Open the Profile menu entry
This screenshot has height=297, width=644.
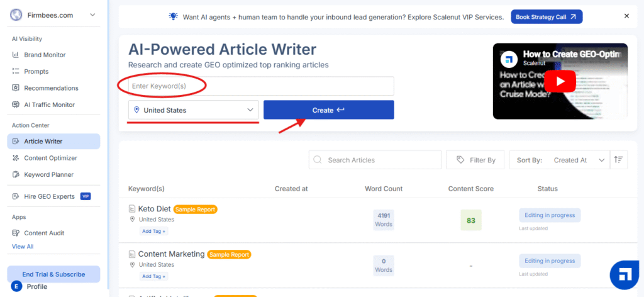coord(37,287)
